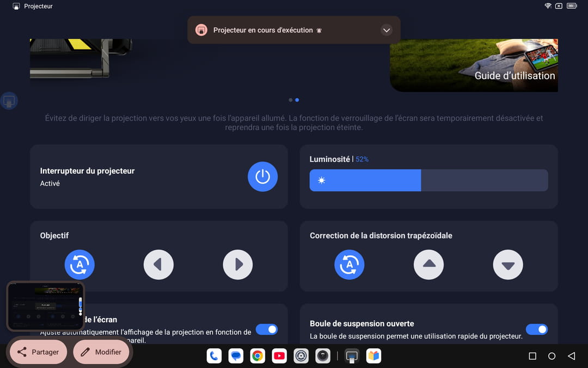The width and height of the screenshot is (588, 368).
Task: Tap the auto focus icon under Objectif
Action: coord(79,265)
